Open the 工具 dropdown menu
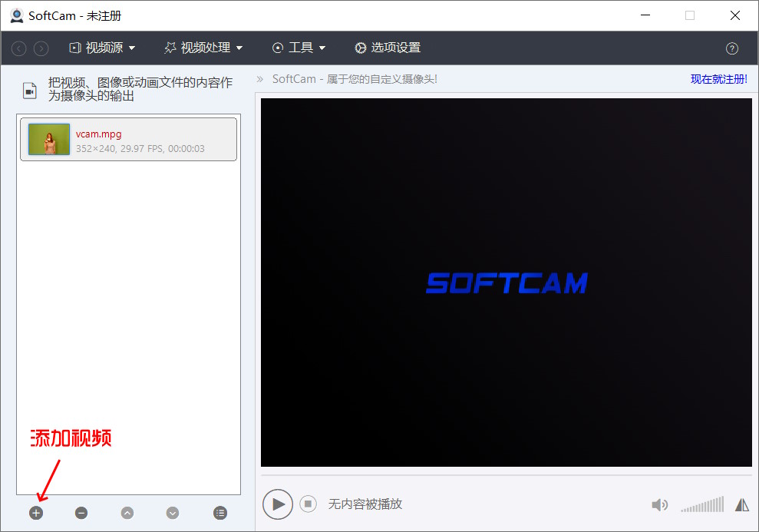This screenshot has width=759, height=532. pyautogui.click(x=299, y=48)
